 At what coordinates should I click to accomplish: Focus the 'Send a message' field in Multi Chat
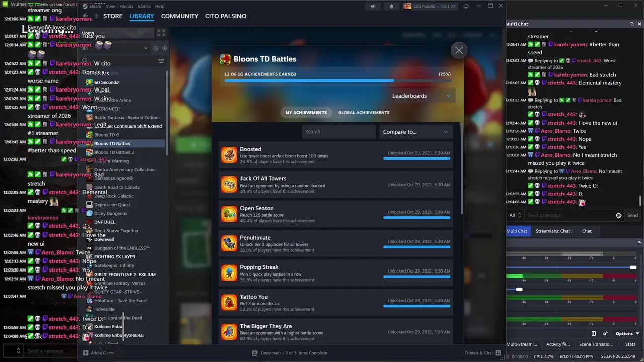(x=569, y=215)
